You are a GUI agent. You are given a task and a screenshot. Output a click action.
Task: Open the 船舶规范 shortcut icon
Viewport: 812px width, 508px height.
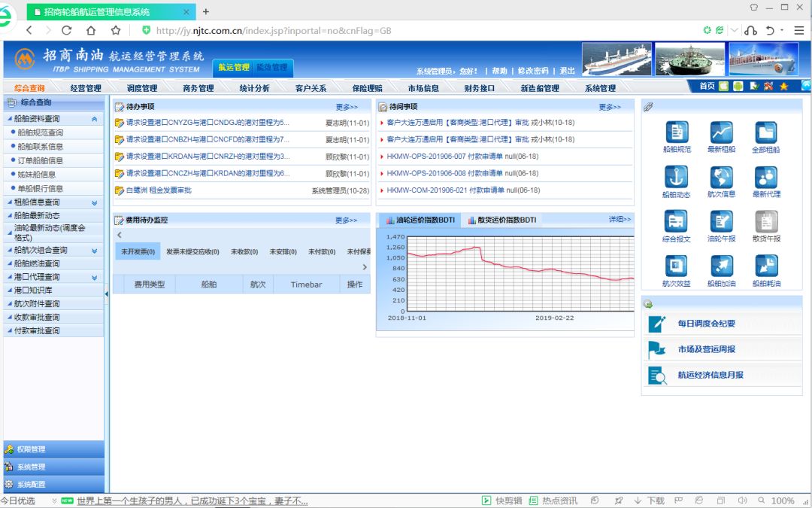coord(677,132)
